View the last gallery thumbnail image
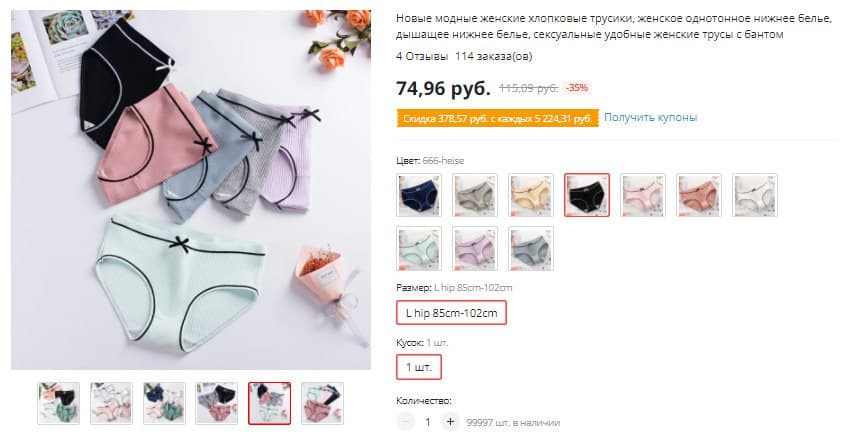The image size is (850, 436). [323, 403]
